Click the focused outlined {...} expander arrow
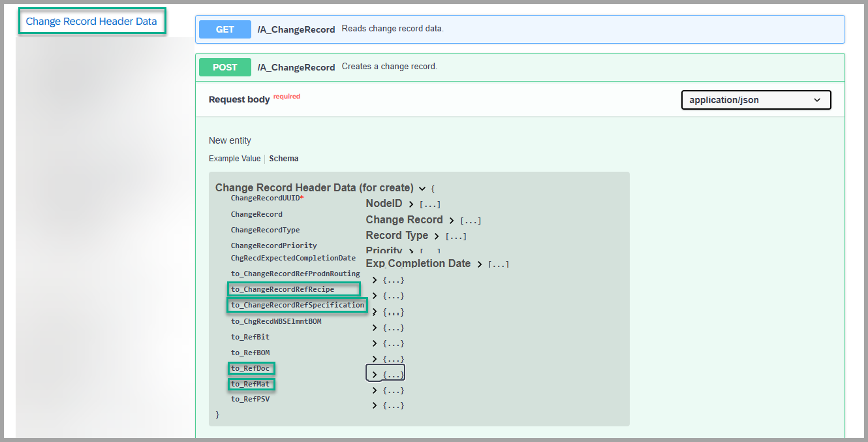Viewport: 868px width, 442px height. click(x=375, y=375)
